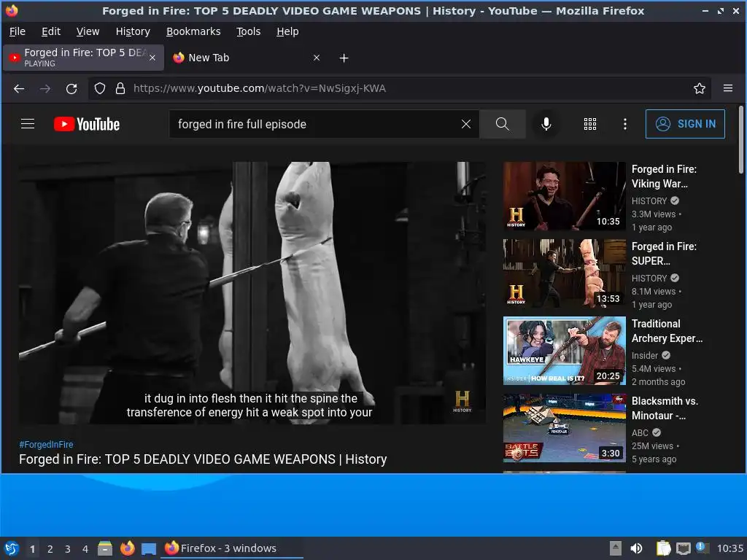Open the #ForgedInFire hashtag link

pyautogui.click(x=46, y=444)
